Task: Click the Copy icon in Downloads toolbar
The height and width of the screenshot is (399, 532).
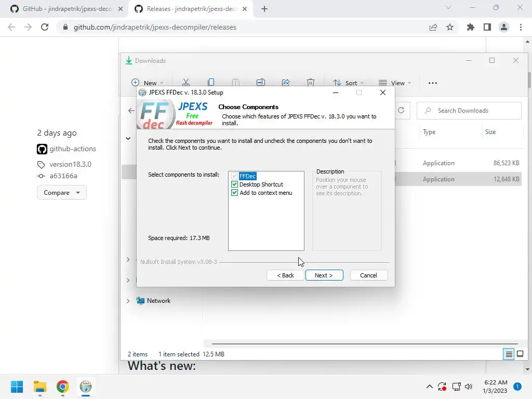Action: (211, 83)
